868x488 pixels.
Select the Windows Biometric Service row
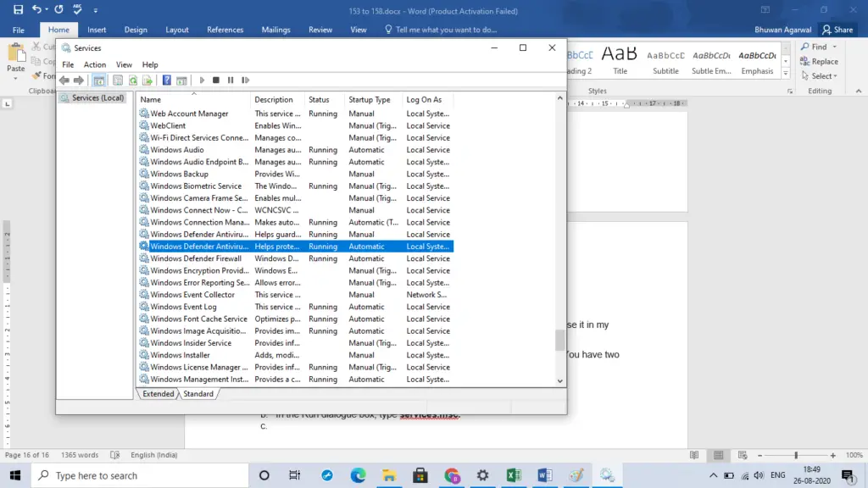[296, 186]
